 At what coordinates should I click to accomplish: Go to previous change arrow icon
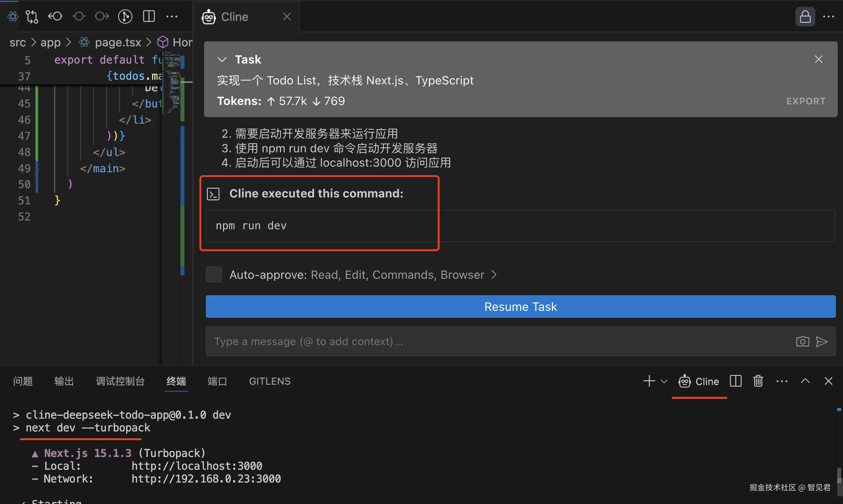(55, 16)
